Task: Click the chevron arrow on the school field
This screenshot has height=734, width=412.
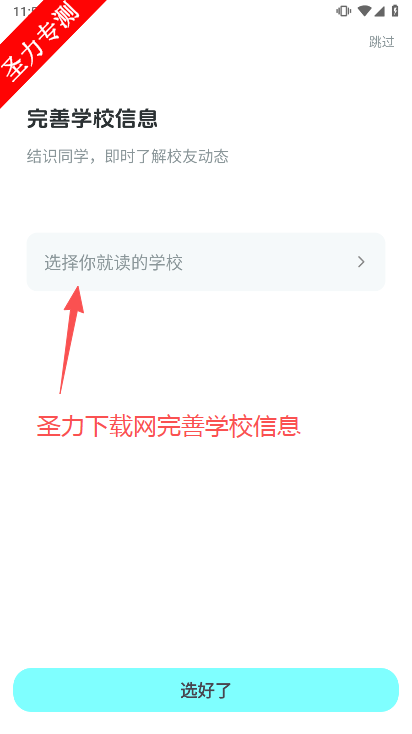Action: 361,262
